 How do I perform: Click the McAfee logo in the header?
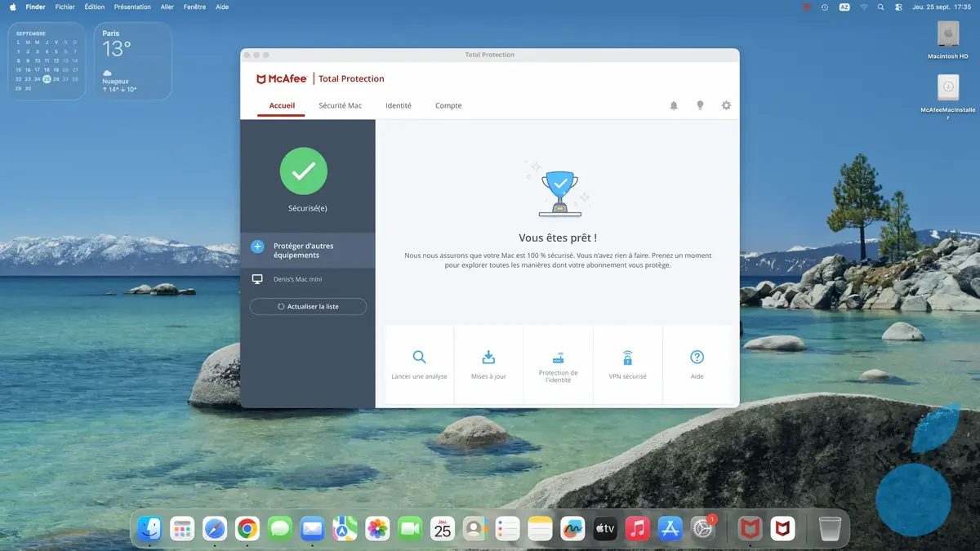(x=282, y=78)
